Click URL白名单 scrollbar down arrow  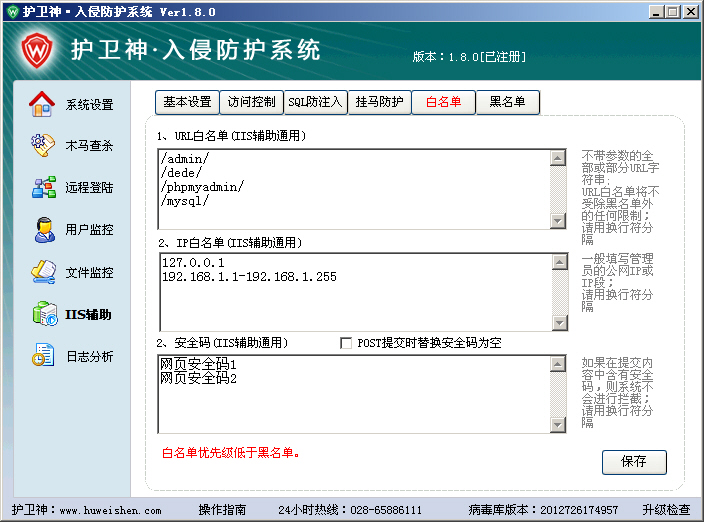(x=558, y=221)
